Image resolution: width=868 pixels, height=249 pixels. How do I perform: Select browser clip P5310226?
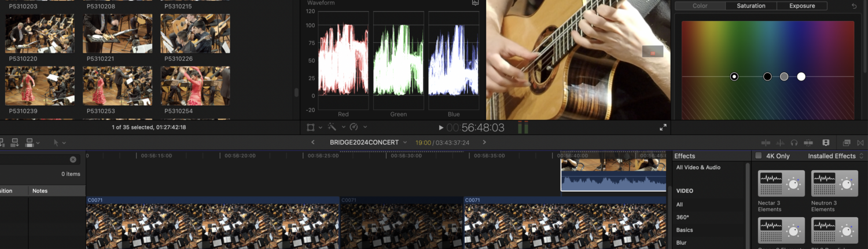pos(195,34)
